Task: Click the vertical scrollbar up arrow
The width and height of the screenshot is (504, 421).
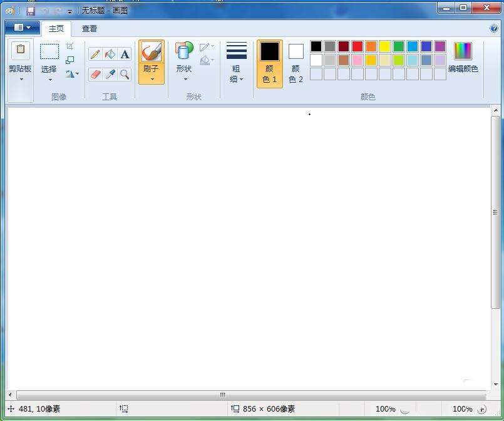Action: (496, 110)
